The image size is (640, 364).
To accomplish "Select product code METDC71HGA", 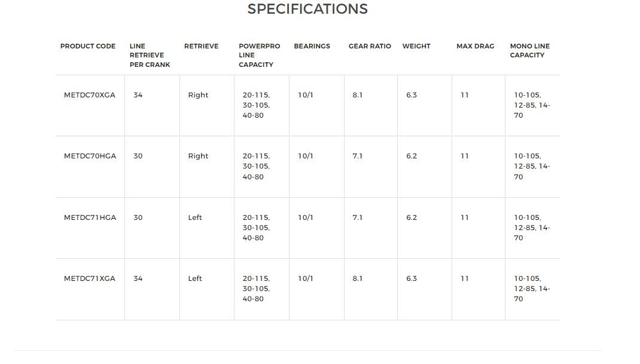I will click(90, 218).
